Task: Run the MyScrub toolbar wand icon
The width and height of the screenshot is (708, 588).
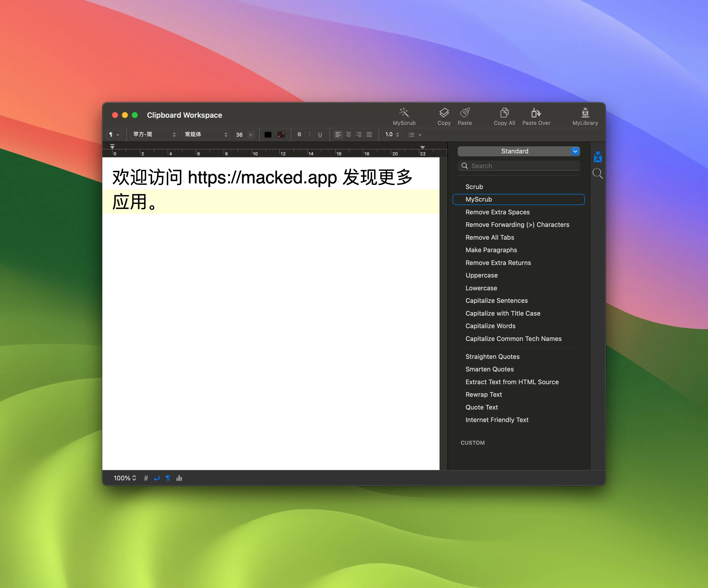Action: click(404, 113)
